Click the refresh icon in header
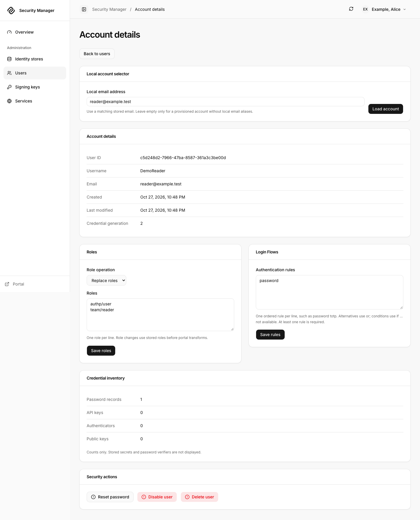 point(351,9)
